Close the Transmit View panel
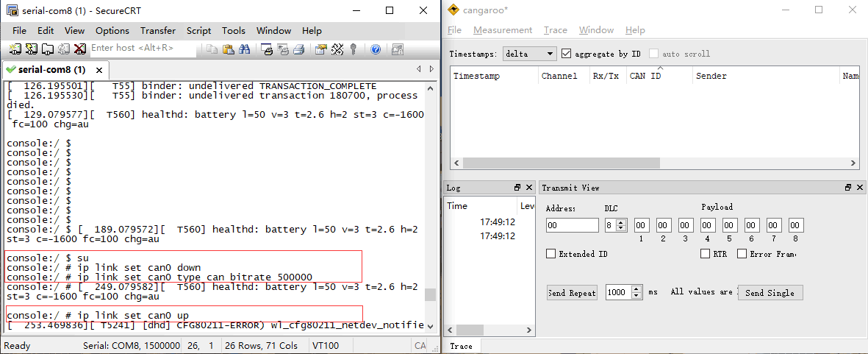 860,188
